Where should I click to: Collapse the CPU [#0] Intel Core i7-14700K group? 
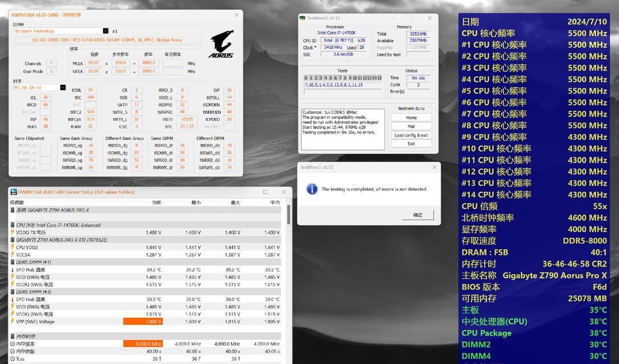(x=145, y=225)
